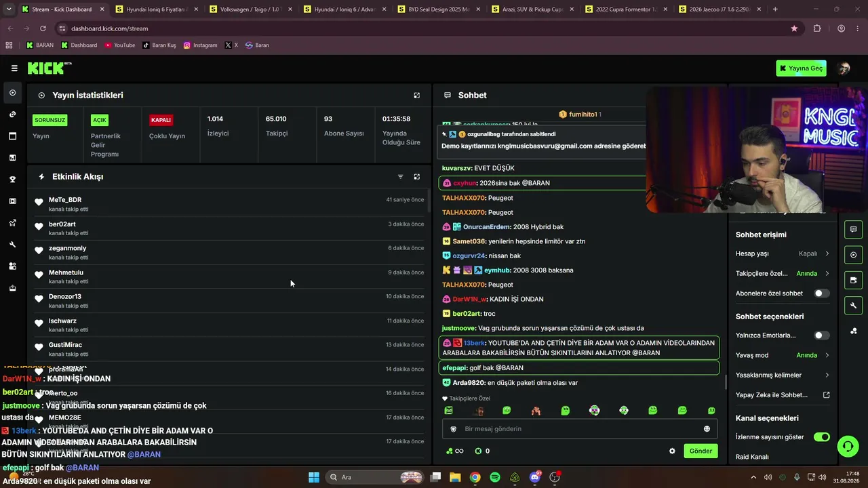Select the MeTe_BDR follow event row

(229, 204)
